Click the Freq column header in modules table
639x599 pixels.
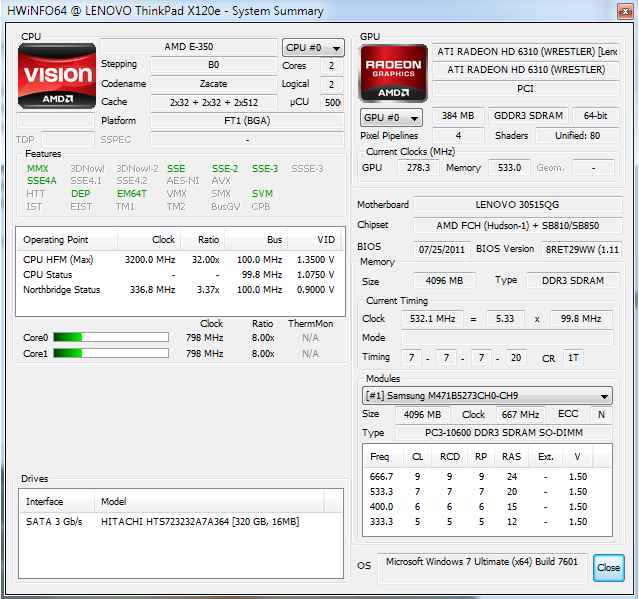click(383, 457)
